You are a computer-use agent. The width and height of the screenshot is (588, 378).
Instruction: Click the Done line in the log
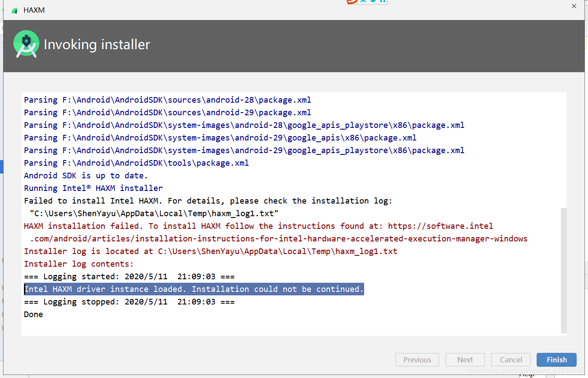[x=33, y=314]
